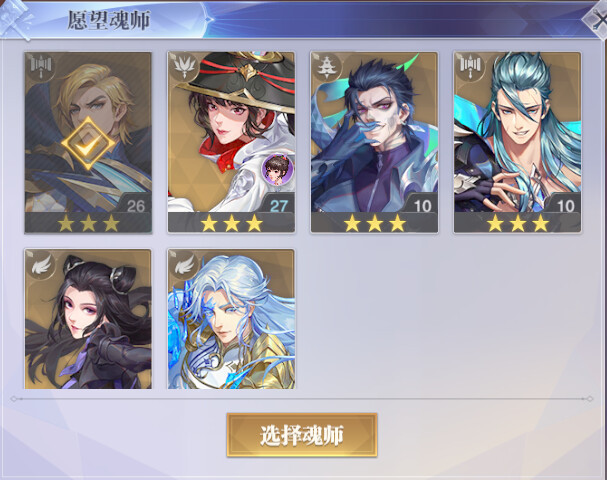Click the wing emblem on silver-haired hero card

[184, 264]
